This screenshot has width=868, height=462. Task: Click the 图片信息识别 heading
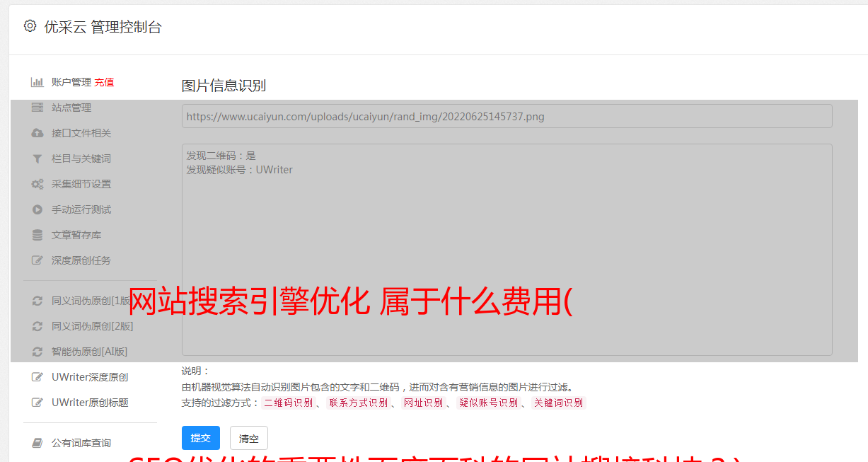pos(224,86)
